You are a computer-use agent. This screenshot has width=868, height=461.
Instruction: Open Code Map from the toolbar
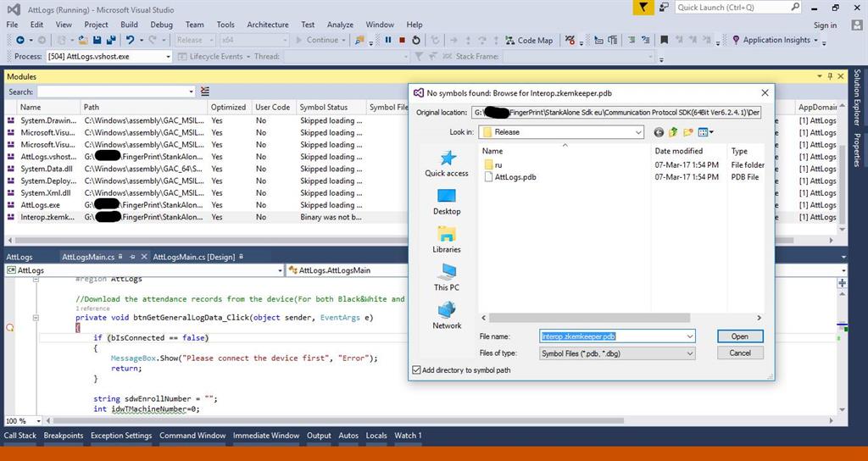pyautogui.click(x=529, y=40)
